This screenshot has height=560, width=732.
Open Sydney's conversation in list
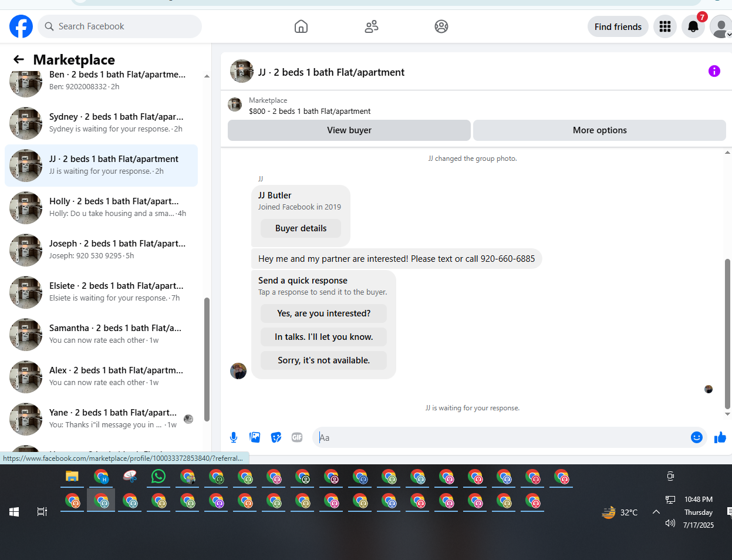point(101,123)
